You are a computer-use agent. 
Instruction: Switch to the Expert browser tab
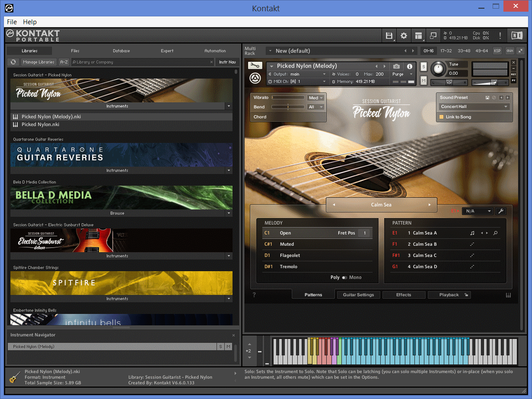coord(167,51)
